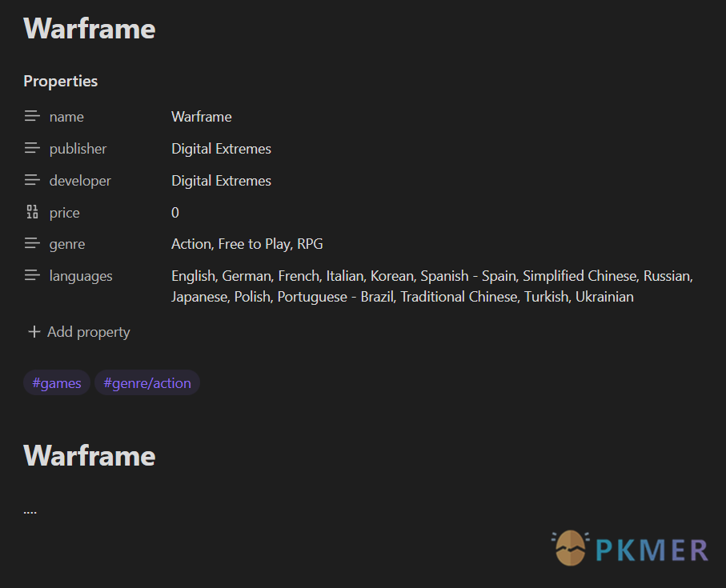Click the Warframe heading in note body
Image resolution: width=726 pixels, height=588 pixels.
pyautogui.click(x=90, y=456)
